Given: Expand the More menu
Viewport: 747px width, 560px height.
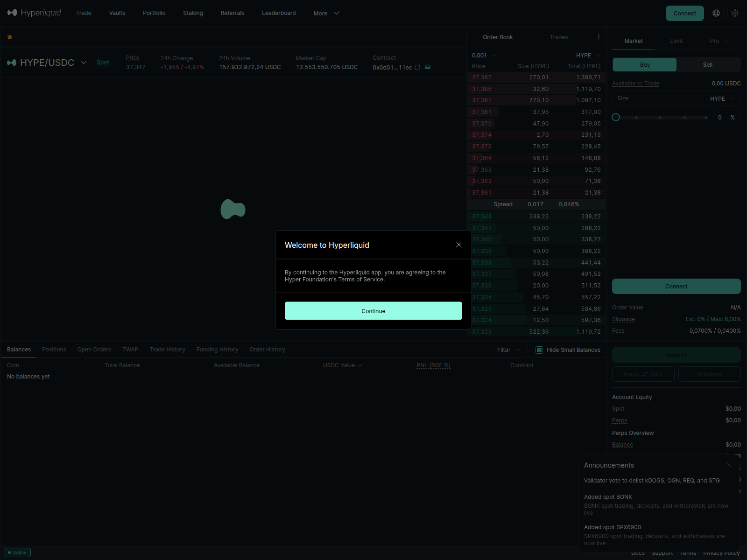Looking at the screenshot, I should [326, 13].
